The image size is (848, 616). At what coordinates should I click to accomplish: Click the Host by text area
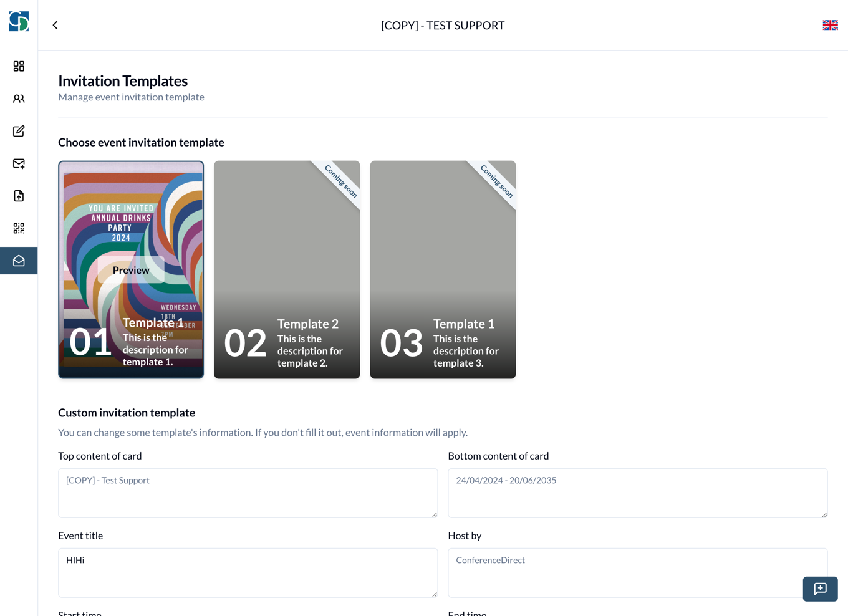[x=624, y=572]
